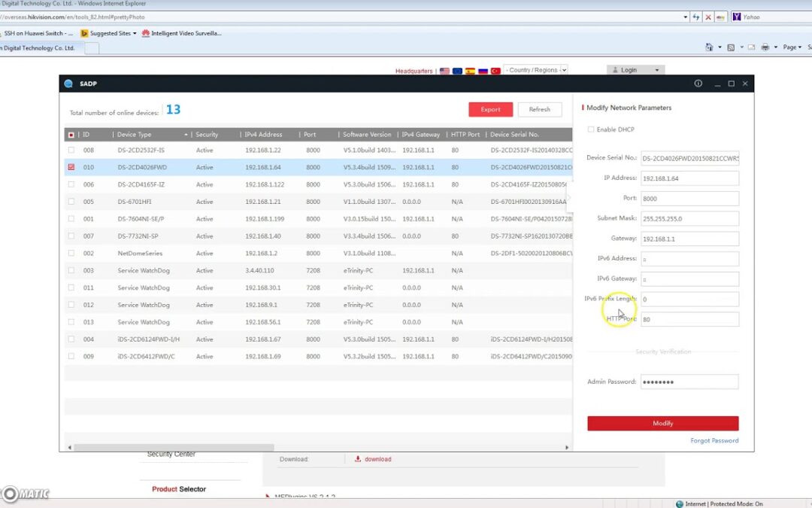This screenshot has height=508, width=812.
Task: Open the address bar history dropdown arrow
Action: point(685,17)
